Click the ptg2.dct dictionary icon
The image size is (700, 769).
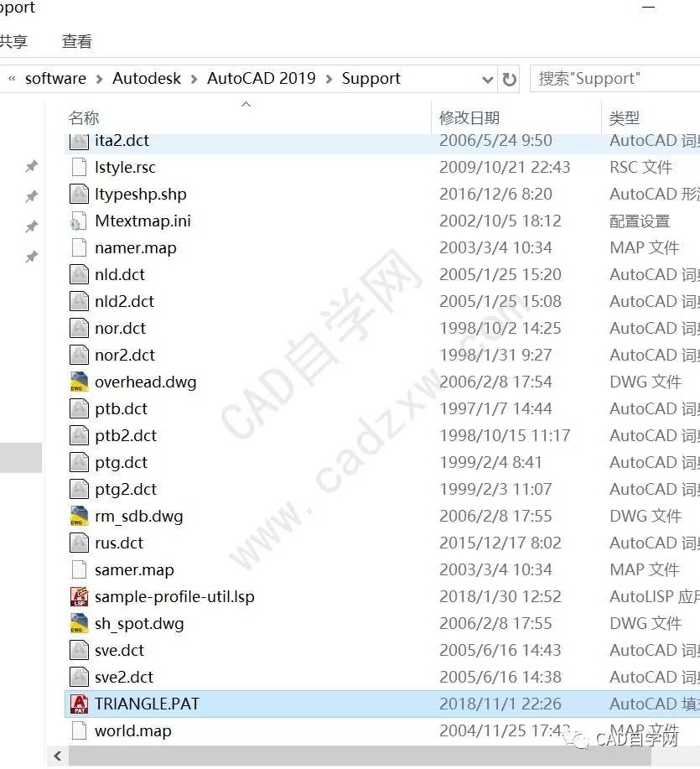(79, 489)
